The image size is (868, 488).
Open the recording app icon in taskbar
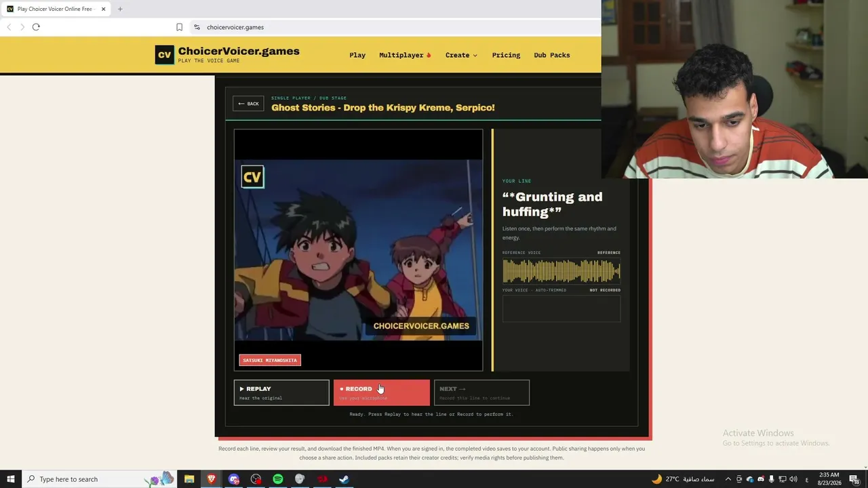(x=256, y=479)
